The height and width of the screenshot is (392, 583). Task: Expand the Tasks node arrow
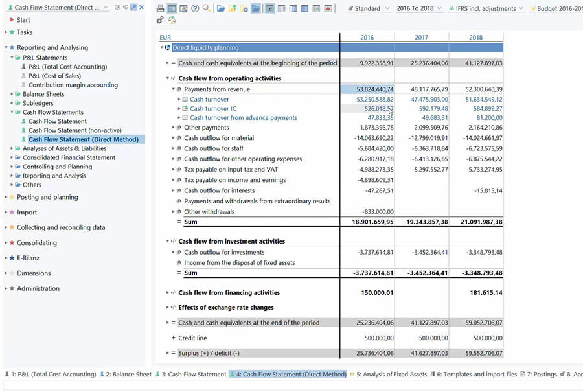(6, 32)
